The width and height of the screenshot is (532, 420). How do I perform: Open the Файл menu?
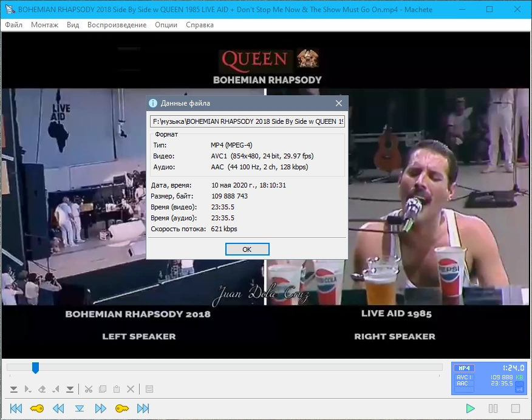click(x=13, y=25)
